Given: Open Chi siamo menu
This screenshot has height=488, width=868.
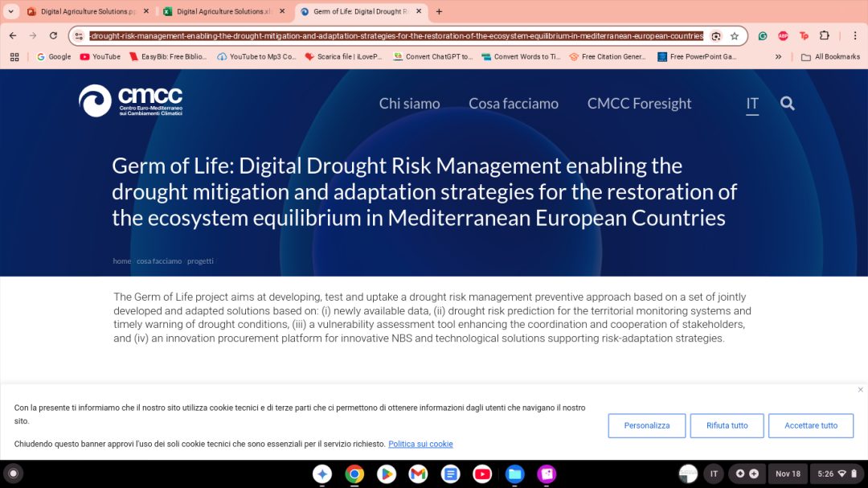Looking at the screenshot, I should [x=409, y=104].
